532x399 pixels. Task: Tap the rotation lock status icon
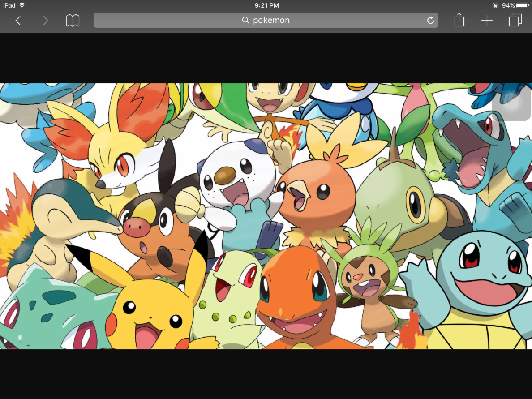[495, 5]
